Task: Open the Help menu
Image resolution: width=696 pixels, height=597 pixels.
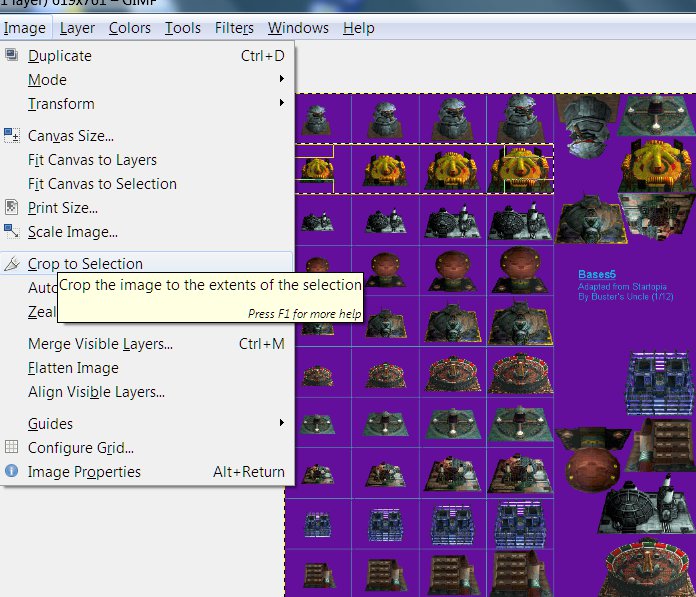Action: coord(359,28)
